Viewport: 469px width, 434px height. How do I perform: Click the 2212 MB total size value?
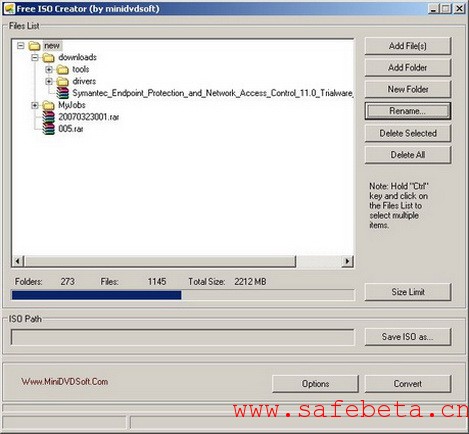(x=250, y=282)
